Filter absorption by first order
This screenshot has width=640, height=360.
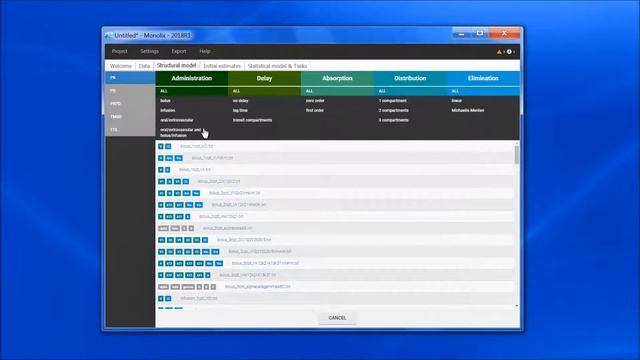[315, 110]
